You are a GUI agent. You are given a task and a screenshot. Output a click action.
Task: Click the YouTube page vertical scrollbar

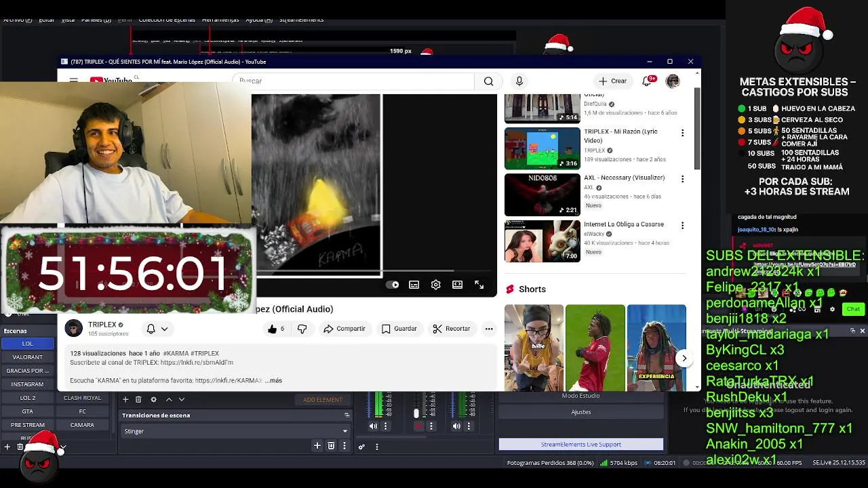click(697, 129)
